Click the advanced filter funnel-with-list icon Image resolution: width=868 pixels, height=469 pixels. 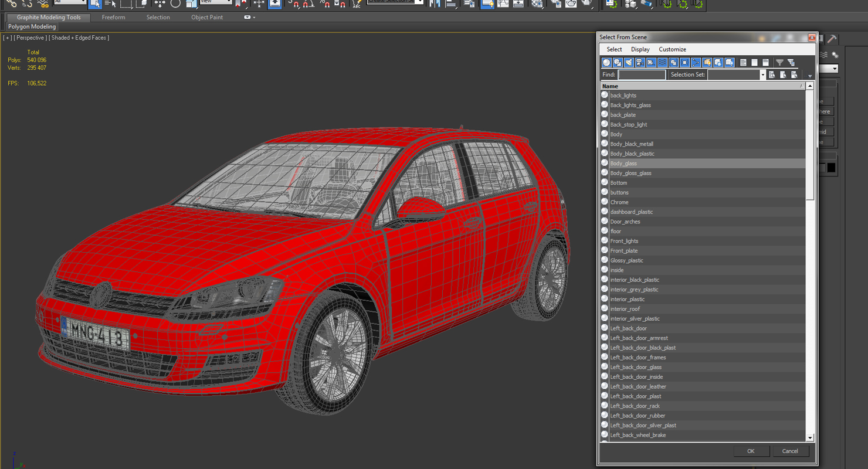pyautogui.click(x=791, y=62)
